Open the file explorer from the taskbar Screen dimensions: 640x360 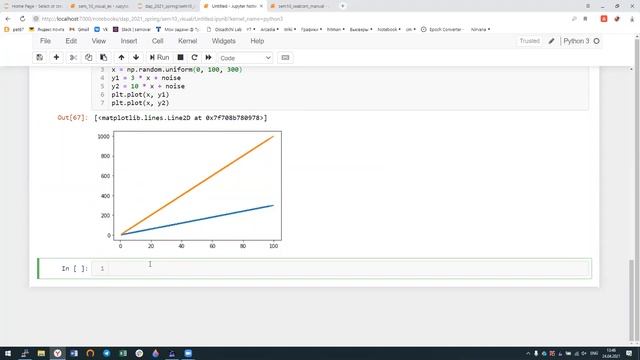click(x=41, y=353)
